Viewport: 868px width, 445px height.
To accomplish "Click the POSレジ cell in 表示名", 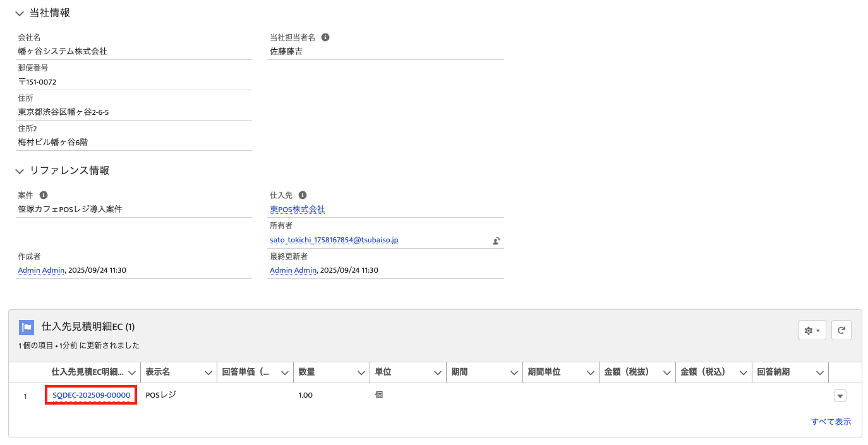I will click(161, 395).
